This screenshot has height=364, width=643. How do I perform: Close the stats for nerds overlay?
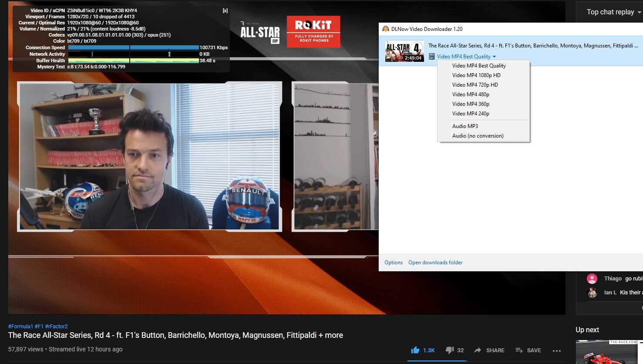225,10
